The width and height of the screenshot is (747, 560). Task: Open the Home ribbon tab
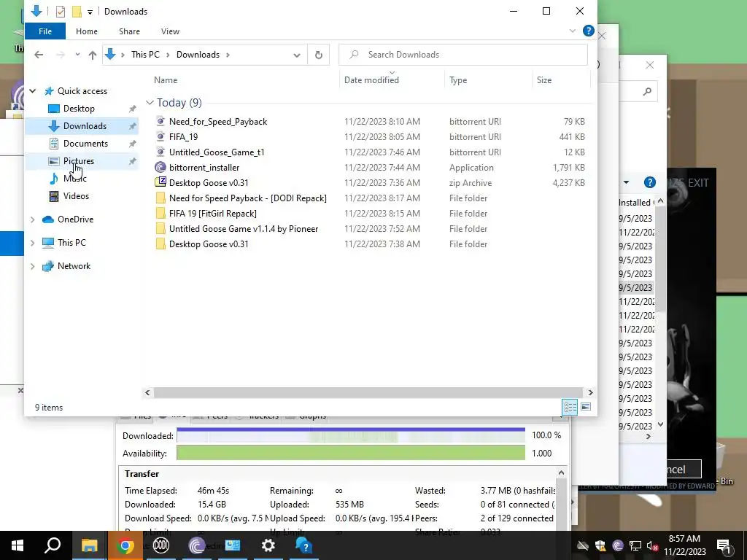87,31
